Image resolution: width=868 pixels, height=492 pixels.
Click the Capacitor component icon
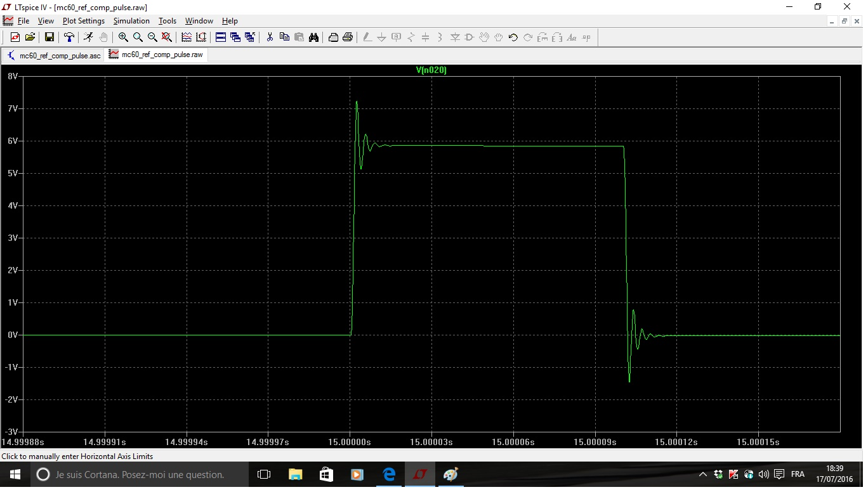(426, 37)
